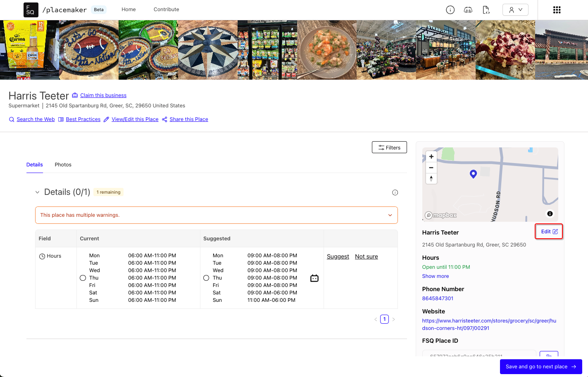Click Save and go to next place
The image size is (588, 377).
pos(541,367)
